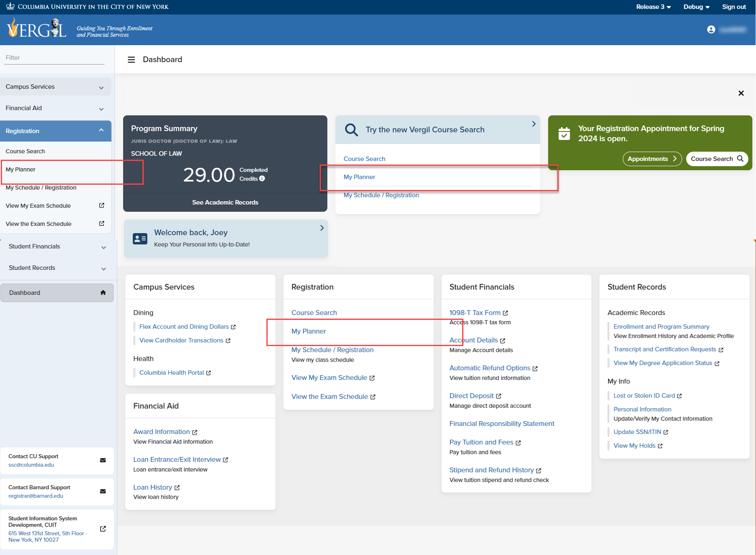Expand the Student Records sidebar section
Image resolution: width=756 pixels, height=555 pixels.
[x=57, y=268]
